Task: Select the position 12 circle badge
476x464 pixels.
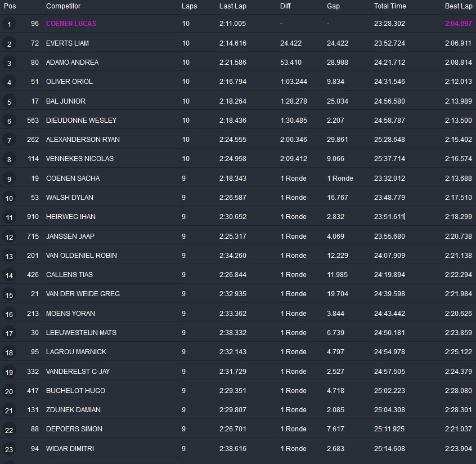Action: [9, 237]
